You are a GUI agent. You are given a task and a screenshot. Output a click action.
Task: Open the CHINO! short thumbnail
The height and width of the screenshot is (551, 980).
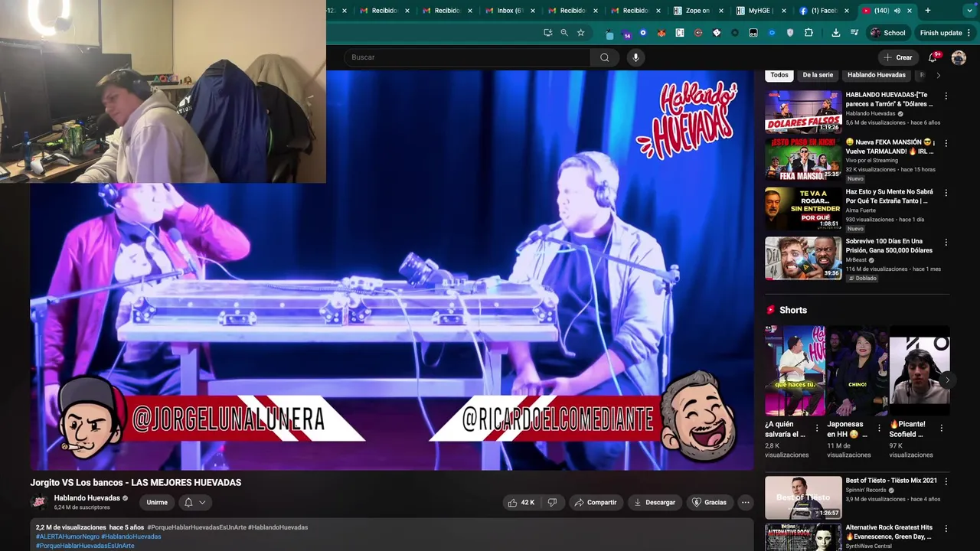857,371
